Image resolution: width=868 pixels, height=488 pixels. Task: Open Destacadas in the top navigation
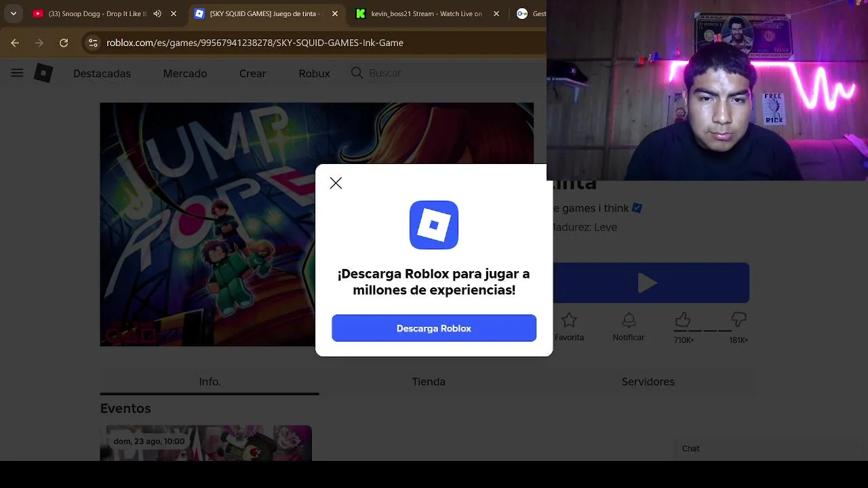pyautogui.click(x=102, y=73)
